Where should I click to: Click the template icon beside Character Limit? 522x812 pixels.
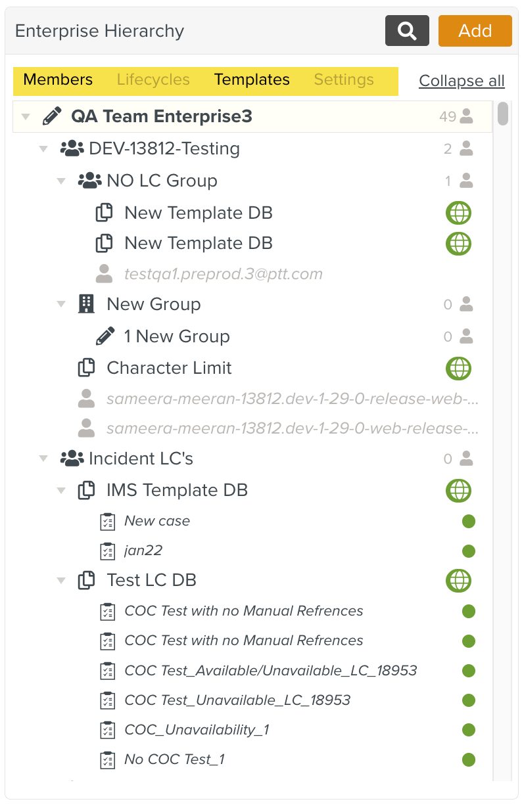point(86,368)
